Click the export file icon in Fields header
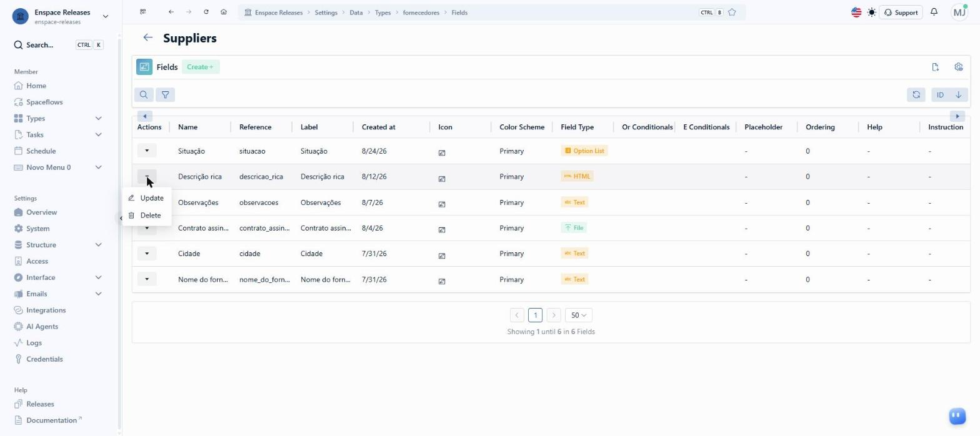980x436 pixels. [x=936, y=67]
